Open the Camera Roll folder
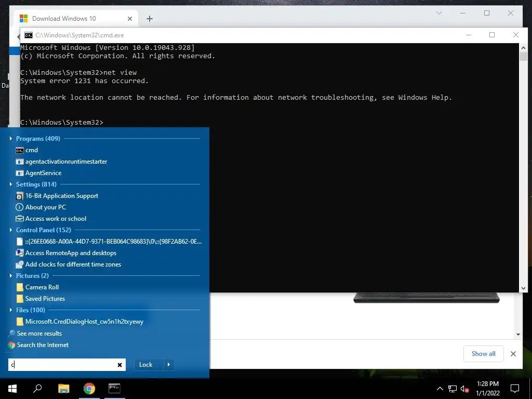The image size is (532, 399). point(37,287)
